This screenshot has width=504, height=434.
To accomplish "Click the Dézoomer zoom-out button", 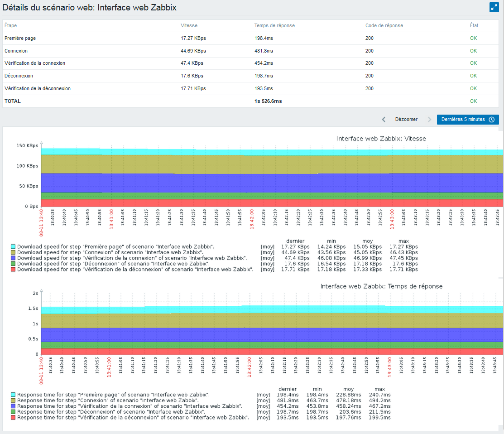I will coord(406,119).
